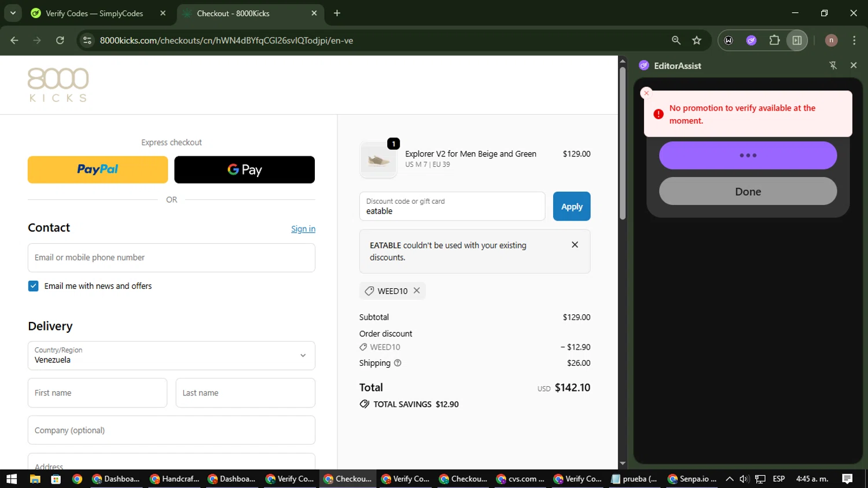Close the EditorAssist side panel
This screenshot has width=868, height=488.
click(x=854, y=65)
